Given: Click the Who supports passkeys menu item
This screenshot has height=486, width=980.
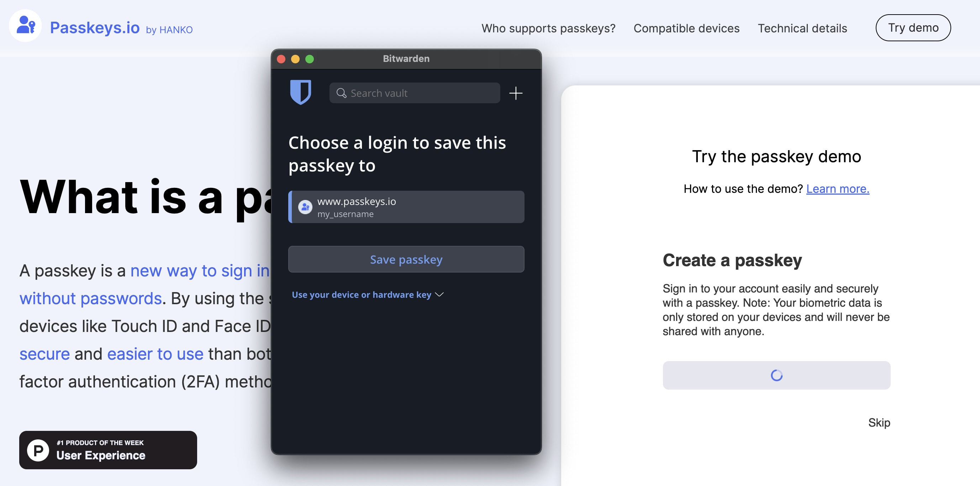Looking at the screenshot, I should click(x=549, y=27).
